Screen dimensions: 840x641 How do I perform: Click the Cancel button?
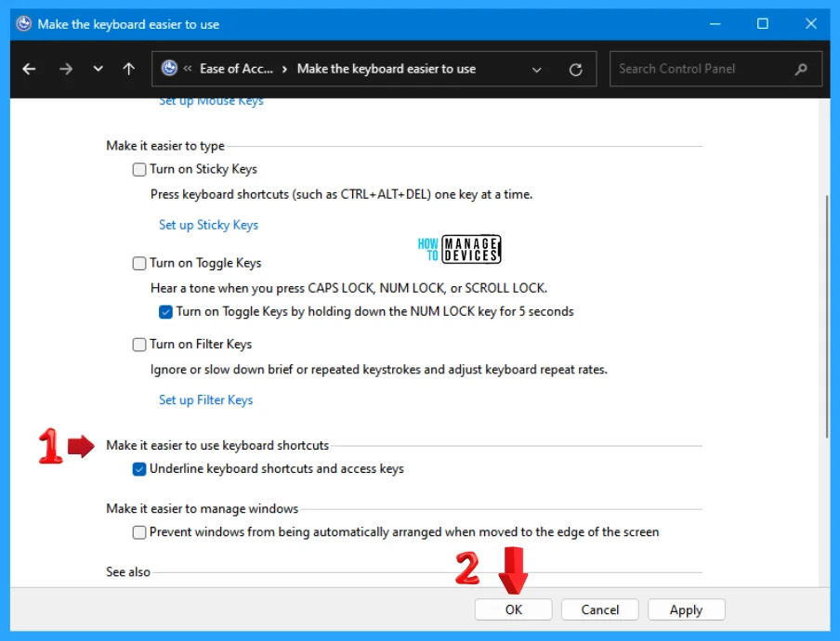point(600,609)
